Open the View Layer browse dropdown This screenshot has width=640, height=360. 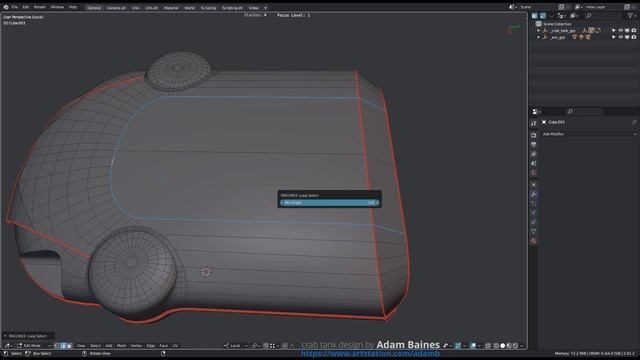578,7
